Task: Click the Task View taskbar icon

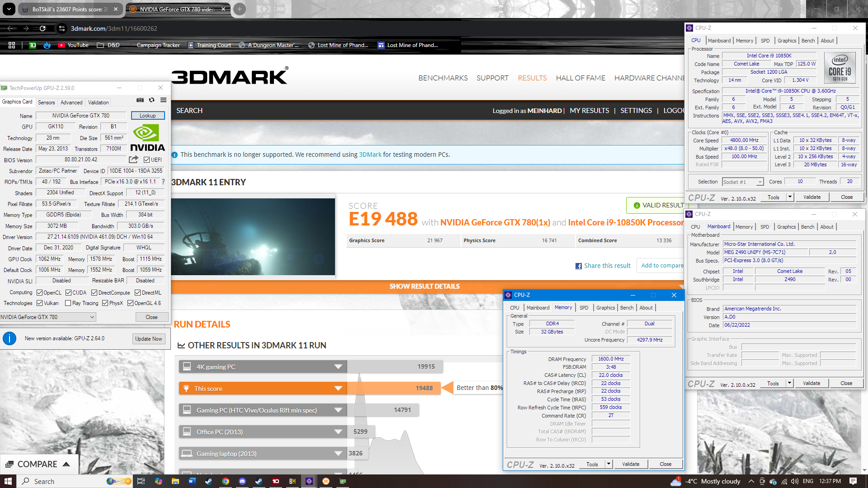Action: (141, 481)
